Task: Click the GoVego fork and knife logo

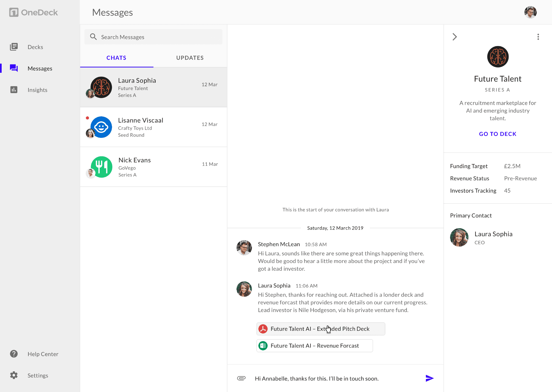Action: click(x=102, y=167)
